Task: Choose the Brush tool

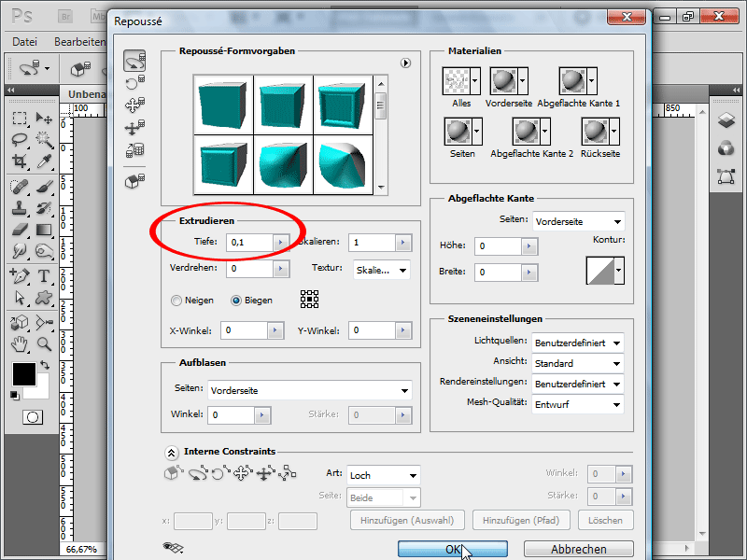Action: tap(44, 186)
